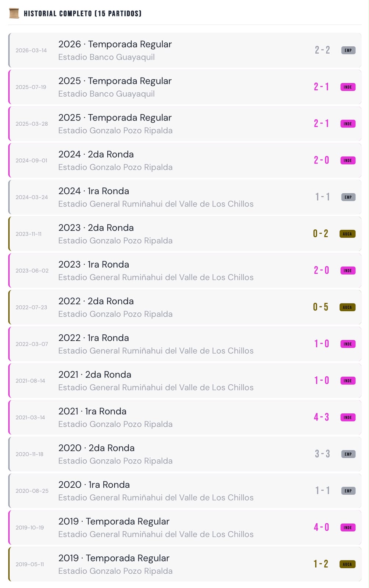The width and height of the screenshot is (369, 588).
Task: Click the AUCA badge on 2023-11-11 match
Action: pos(347,234)
